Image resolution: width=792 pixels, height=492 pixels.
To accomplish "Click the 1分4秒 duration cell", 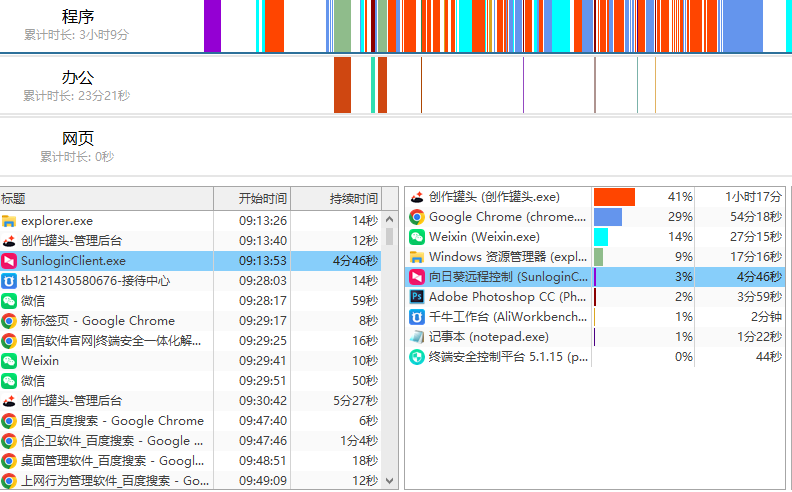I will pyautogui.click(x=359, y=441).
